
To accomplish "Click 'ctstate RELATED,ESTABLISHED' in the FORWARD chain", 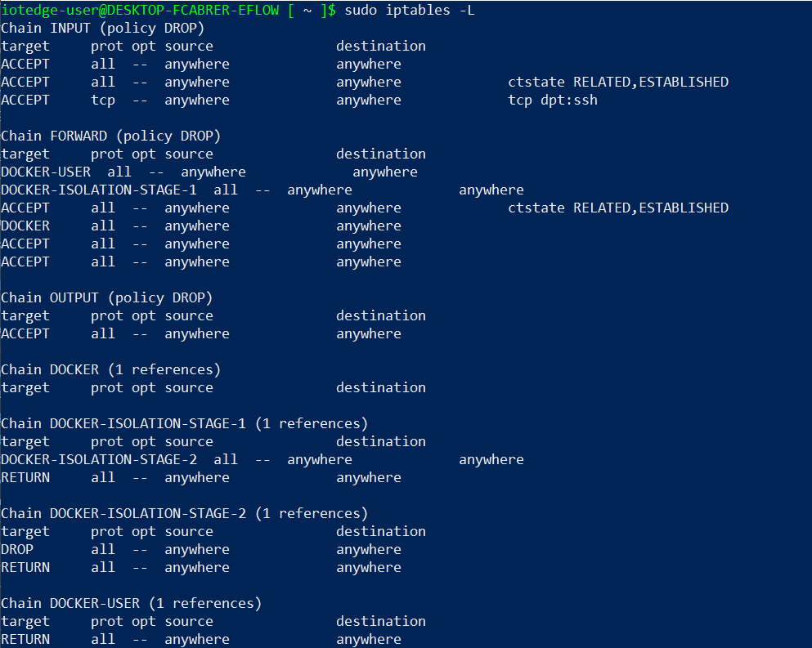I will [617, 208].
